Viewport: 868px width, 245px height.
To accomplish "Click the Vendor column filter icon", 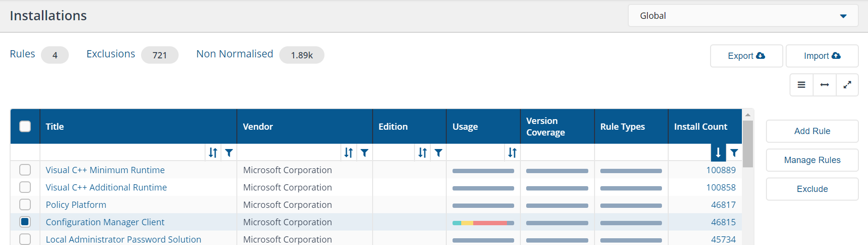I will tap(364, 153).
